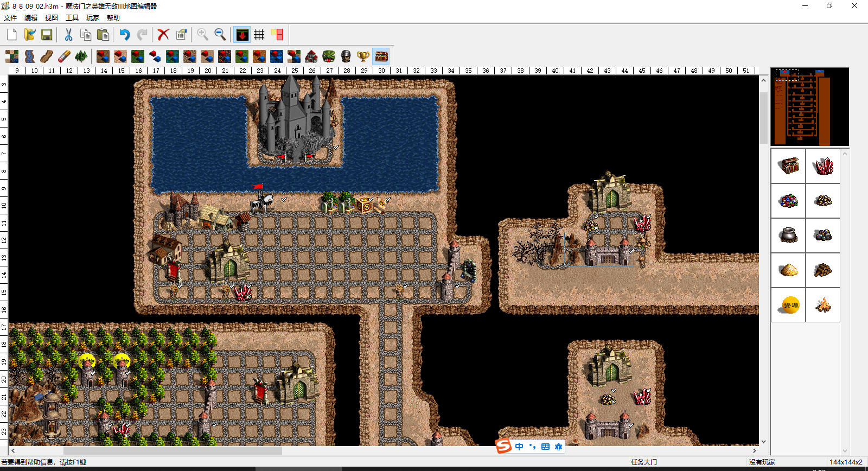Click the 144x144x2 map size text
868x471 pixels.
(846, 462)
